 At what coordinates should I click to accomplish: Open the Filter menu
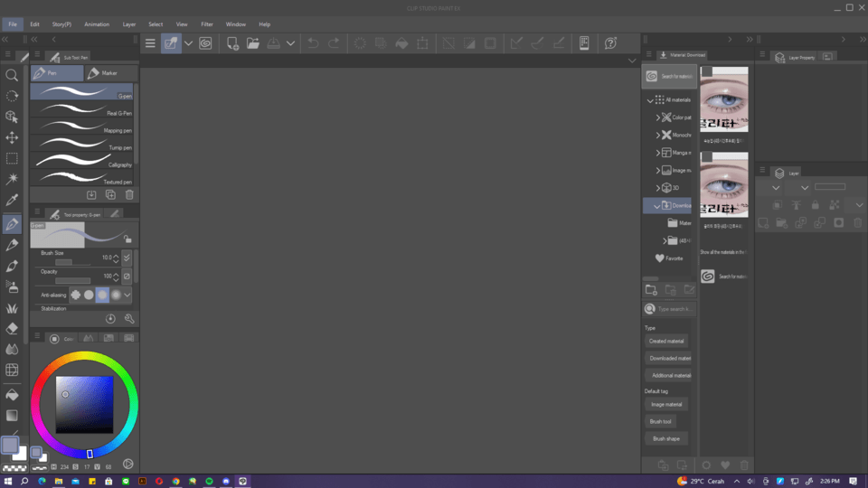[x=207, y=24]
